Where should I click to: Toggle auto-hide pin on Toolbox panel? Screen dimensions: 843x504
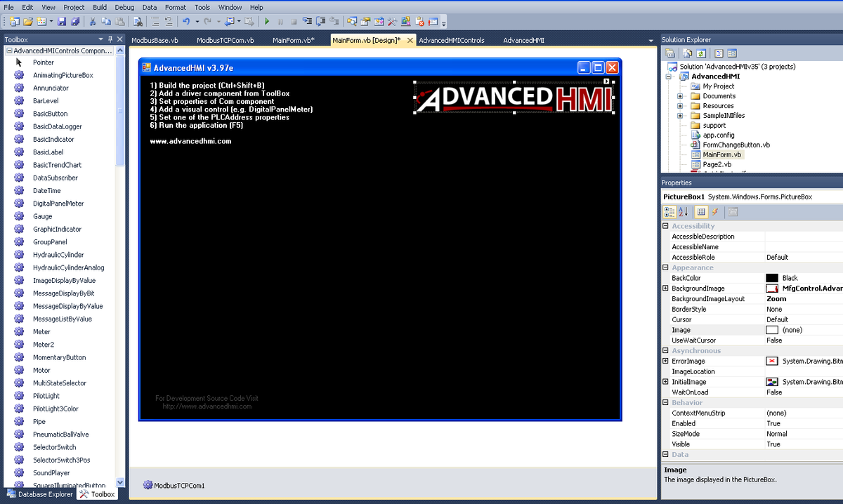click(110, 39)
